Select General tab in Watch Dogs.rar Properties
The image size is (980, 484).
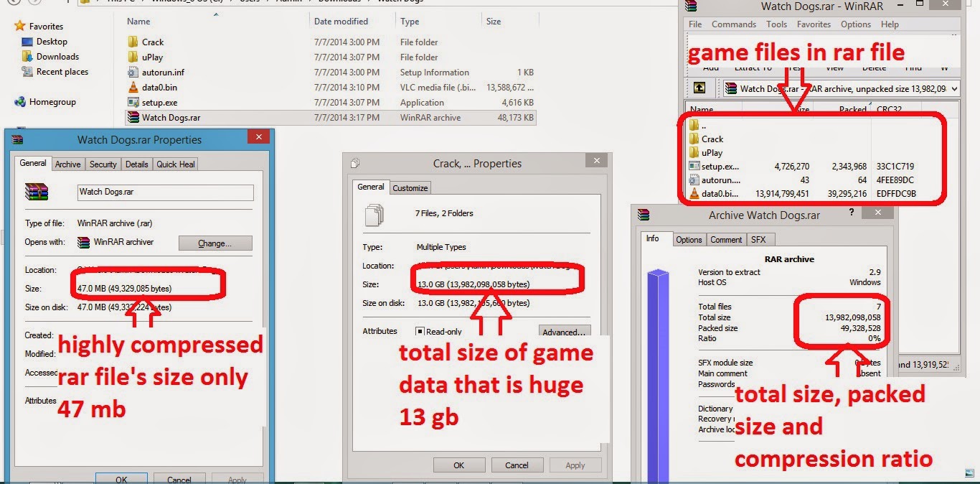pos(33,164)
